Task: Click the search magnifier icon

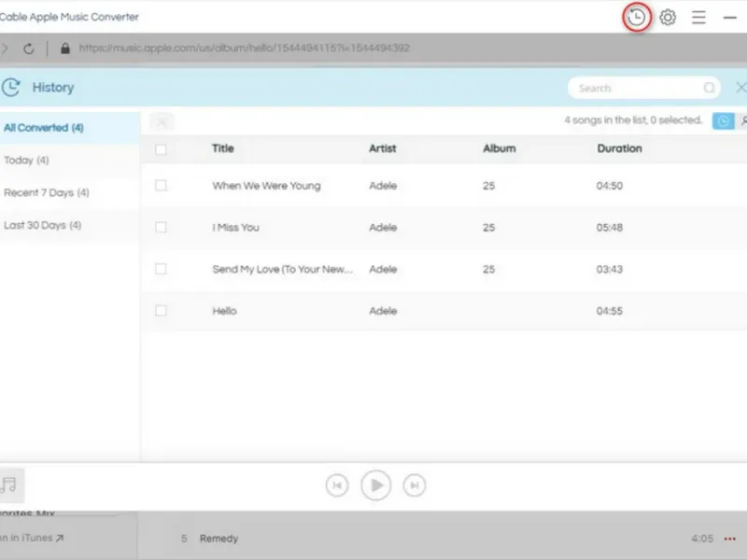Action: pos(709,88)
